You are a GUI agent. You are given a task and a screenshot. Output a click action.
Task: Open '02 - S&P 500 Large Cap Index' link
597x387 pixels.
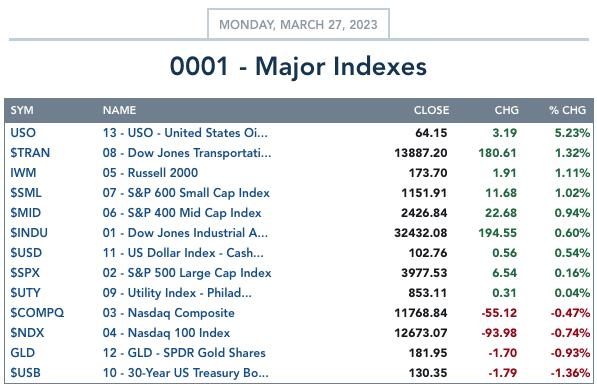(x=187, y=273)
